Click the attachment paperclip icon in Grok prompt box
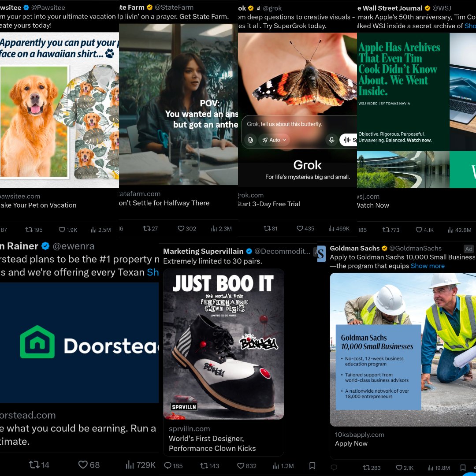Viewport: 476px width, 476px height. [250, 140]
